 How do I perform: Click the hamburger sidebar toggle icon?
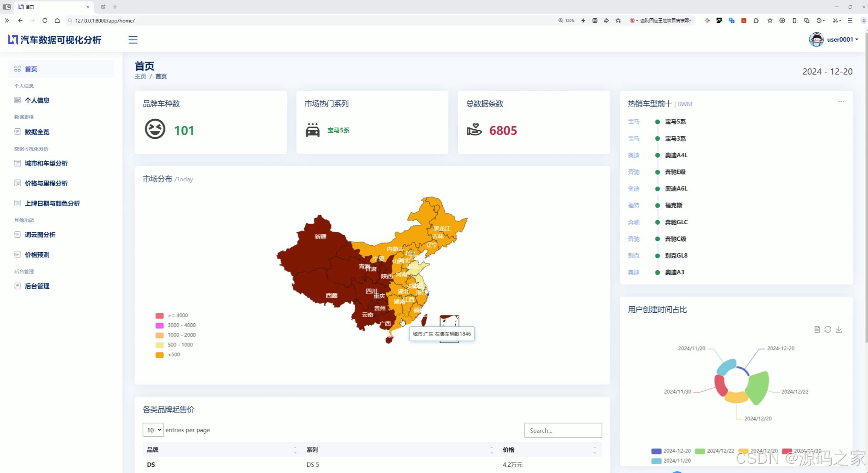click(133, 40)
